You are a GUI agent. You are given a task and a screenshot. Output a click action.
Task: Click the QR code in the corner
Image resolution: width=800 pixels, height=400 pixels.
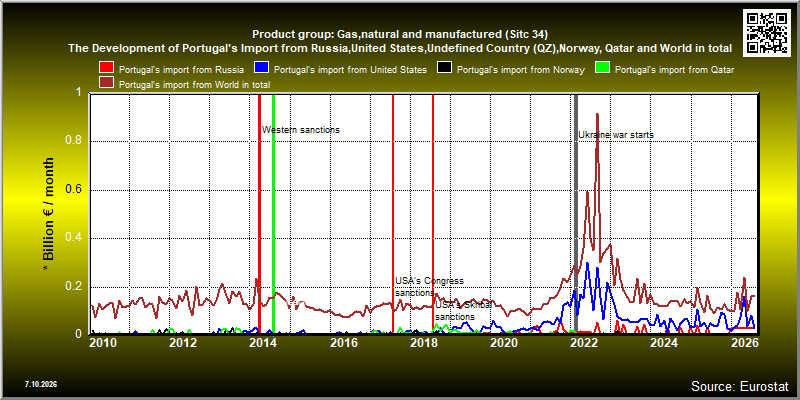tap(767, 32)
